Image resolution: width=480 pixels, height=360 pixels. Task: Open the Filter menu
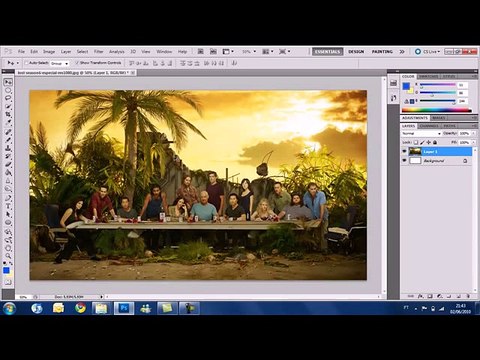coord(98,52)
